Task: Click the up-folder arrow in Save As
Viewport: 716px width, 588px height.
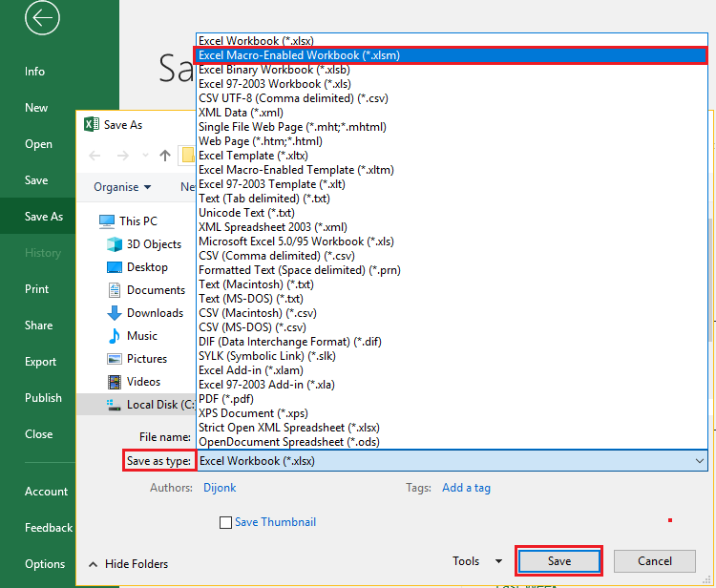Action: [x=165, y=156]
